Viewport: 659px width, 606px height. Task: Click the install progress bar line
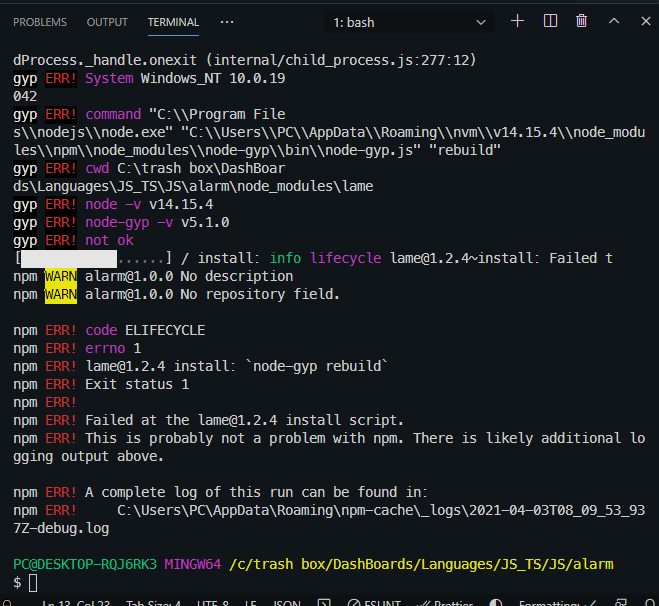click(313, 258)
